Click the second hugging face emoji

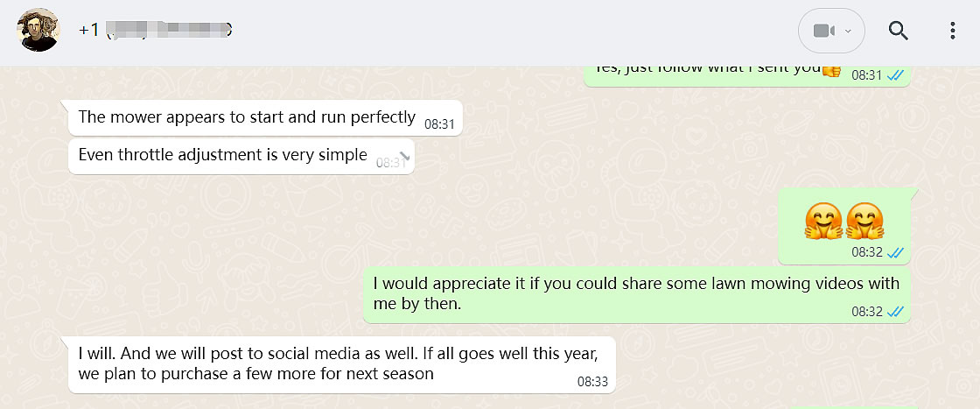(864, 221)
